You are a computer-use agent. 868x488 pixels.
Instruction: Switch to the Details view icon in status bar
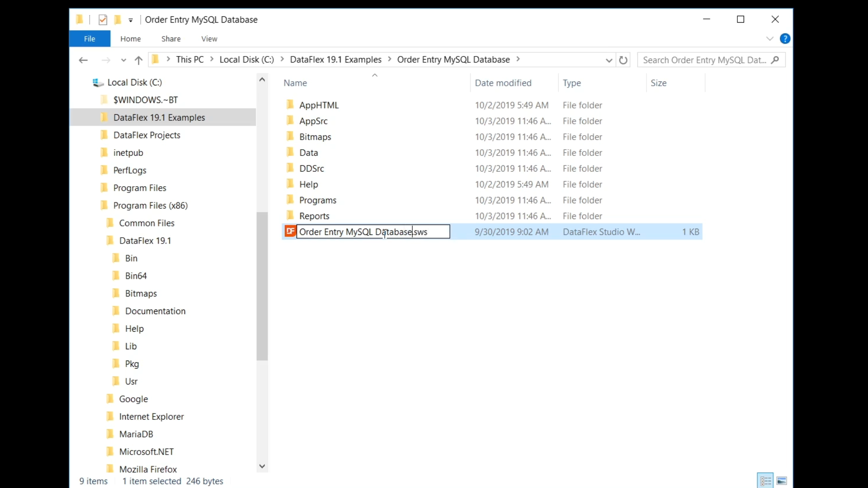pyautogui.click(x=765, y=481)
